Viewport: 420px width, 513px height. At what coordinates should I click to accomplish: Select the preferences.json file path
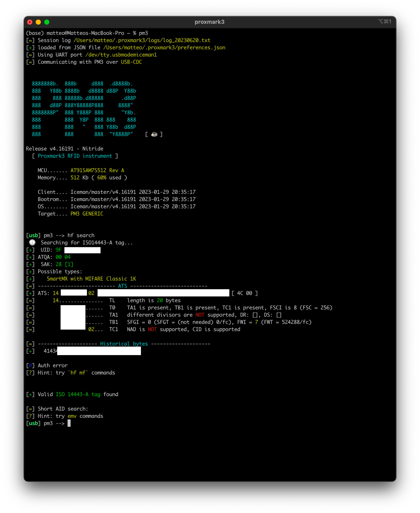click(x=164, y=48)
